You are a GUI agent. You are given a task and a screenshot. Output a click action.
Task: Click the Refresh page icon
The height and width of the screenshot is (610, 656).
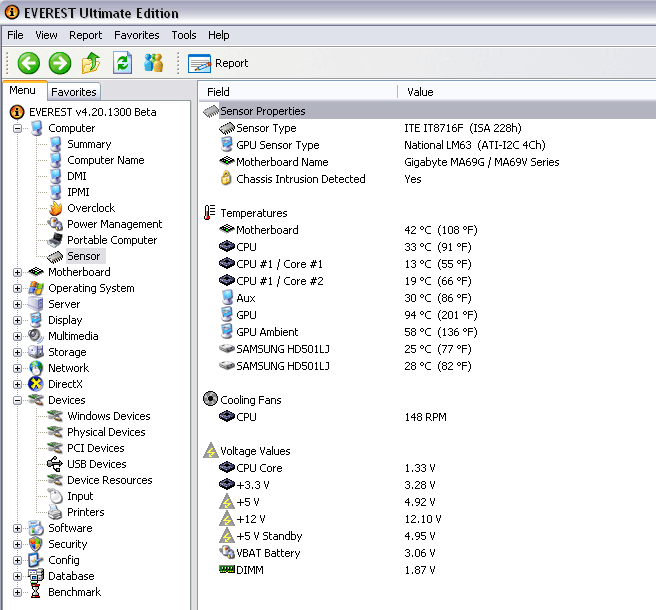122,63
